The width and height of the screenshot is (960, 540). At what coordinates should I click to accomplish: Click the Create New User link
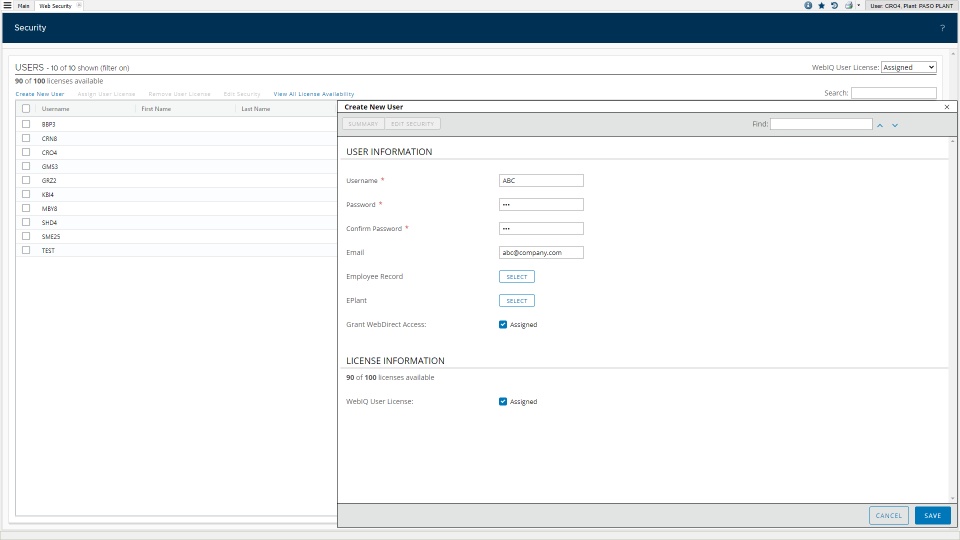[40, 94]
